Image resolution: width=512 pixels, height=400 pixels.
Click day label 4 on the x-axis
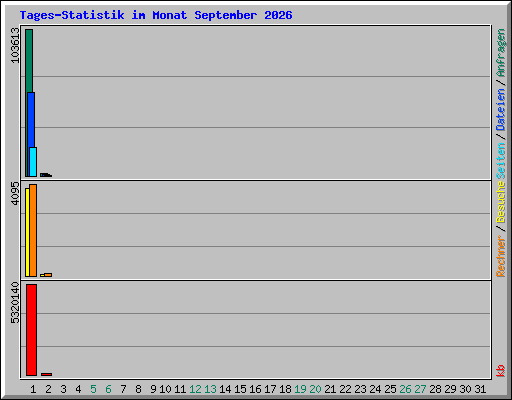tap(78, 389)
